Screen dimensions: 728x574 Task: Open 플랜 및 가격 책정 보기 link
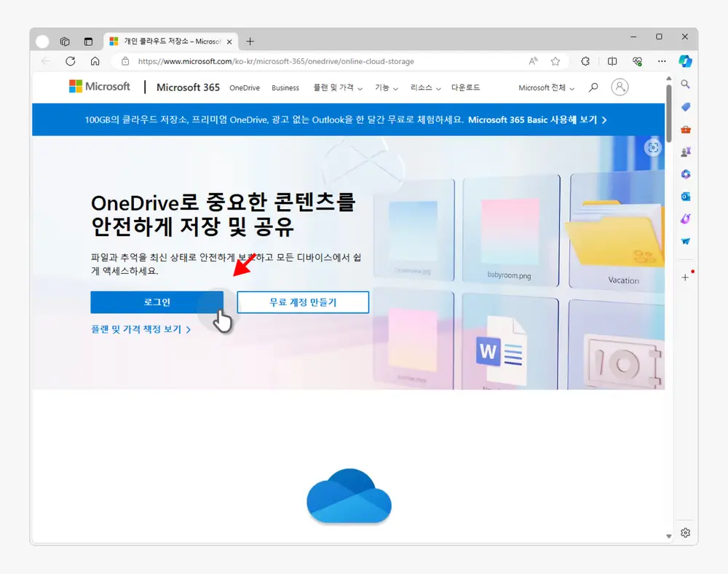click(x=141, y=329)
